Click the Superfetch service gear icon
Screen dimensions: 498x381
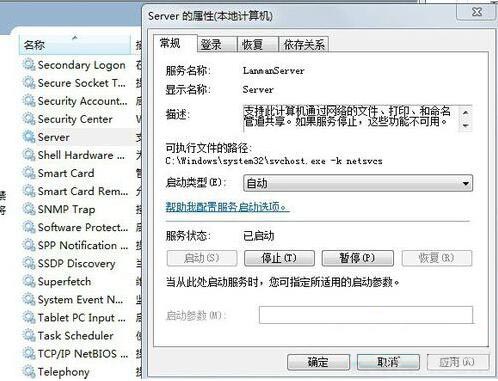pyautogui.click(x=29, y=281)
